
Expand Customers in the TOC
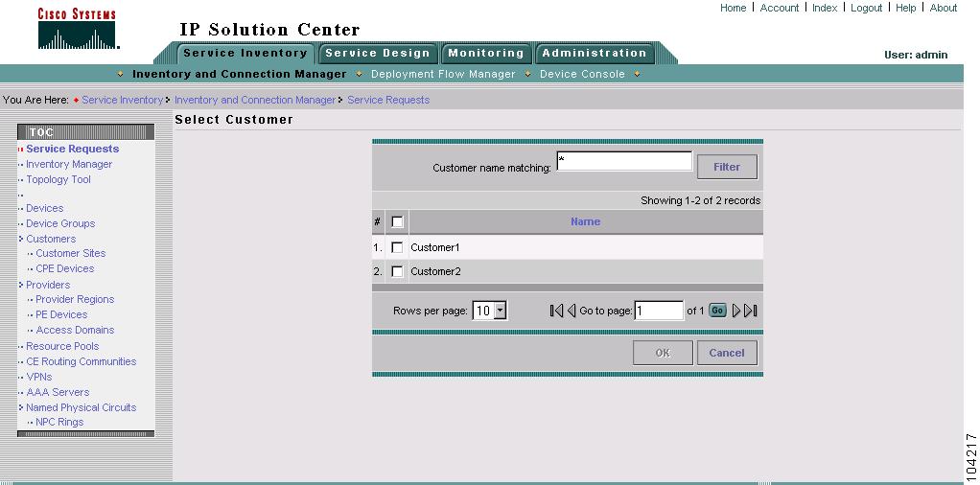tap(21, 239)
